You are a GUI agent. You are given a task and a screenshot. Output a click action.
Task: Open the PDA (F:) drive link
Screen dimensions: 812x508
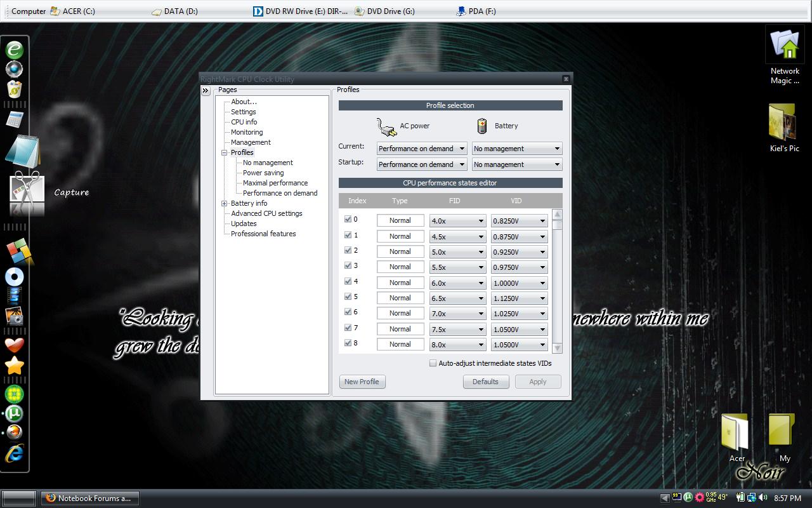click(476, 11)
